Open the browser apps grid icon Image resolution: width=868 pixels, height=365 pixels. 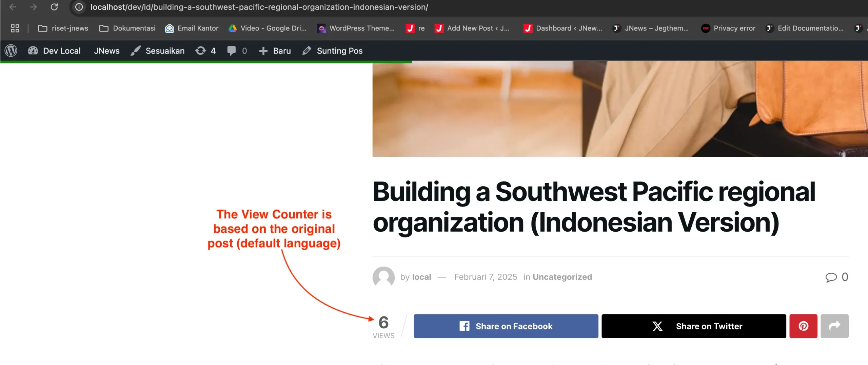tap(15, 28)
